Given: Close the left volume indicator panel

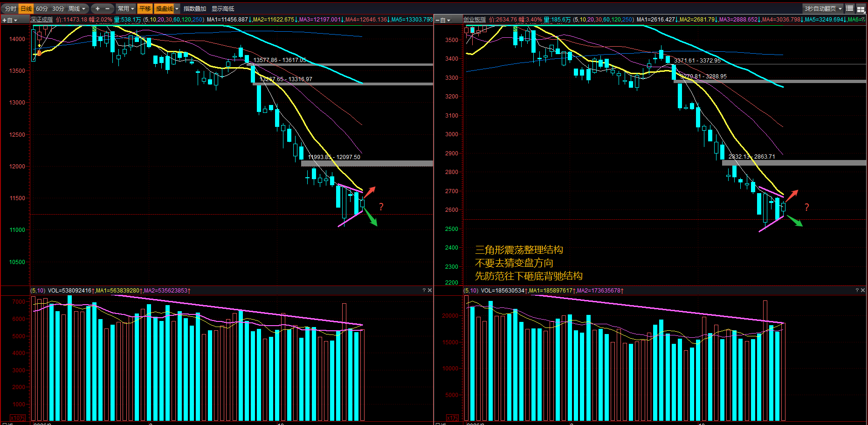Looking at the screenshot, I should [x=430, y=290].
